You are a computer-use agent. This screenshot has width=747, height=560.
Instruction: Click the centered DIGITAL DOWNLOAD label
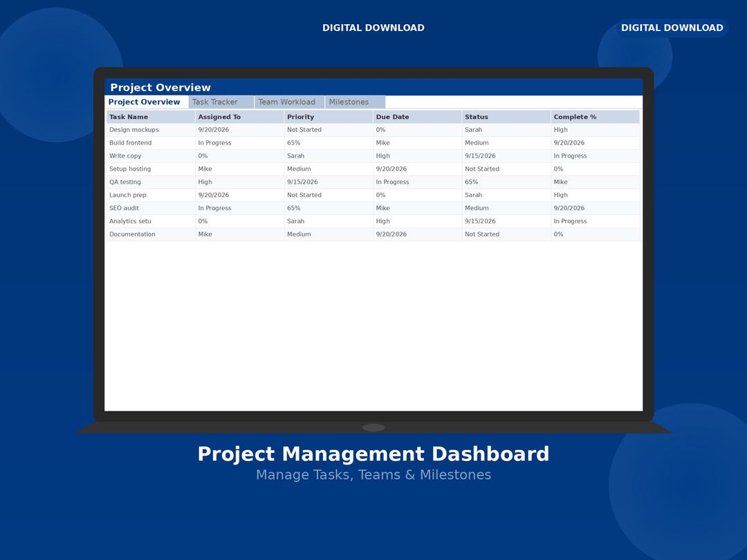(x=373, y=28)
